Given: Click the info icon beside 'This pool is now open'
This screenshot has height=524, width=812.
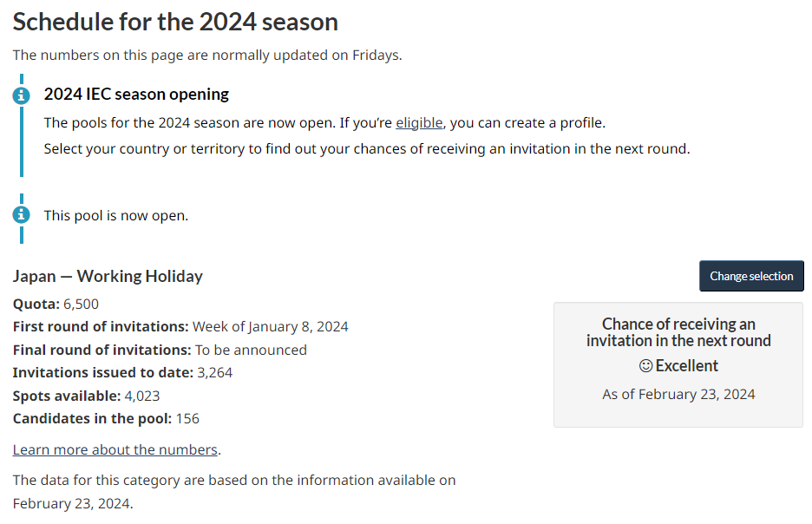Looking at the screenshot, I should click(x=22, y=215).
